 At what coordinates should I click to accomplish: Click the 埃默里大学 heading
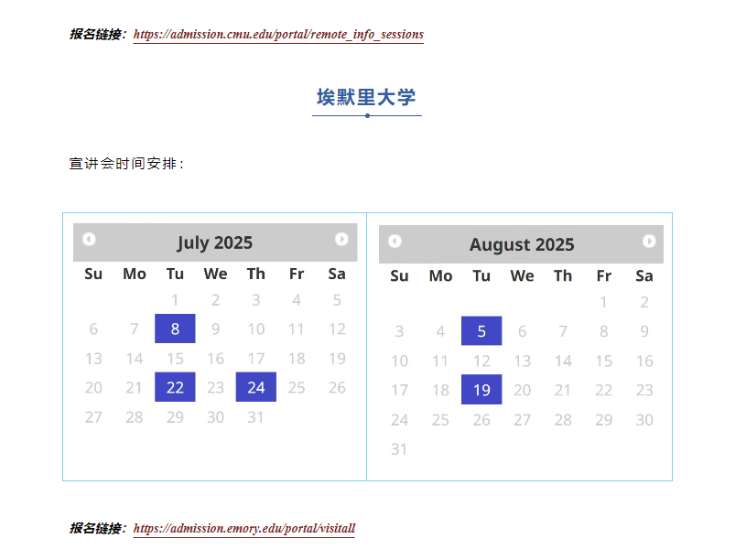pyautogui.click(x=366, y=98)
